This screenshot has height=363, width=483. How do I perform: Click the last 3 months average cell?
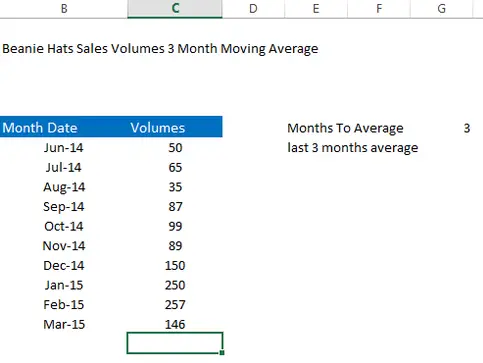353,148
